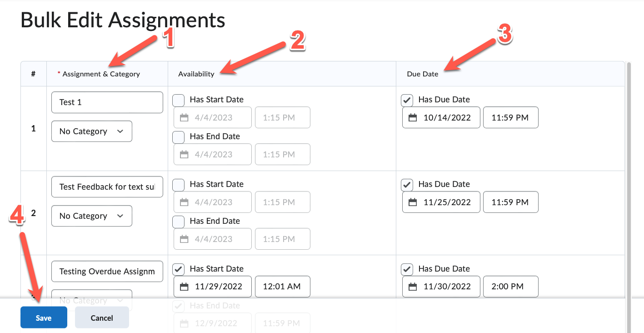Click the Testing Overdue Assignment name field
644x333 pixels.
coord(107,272)
